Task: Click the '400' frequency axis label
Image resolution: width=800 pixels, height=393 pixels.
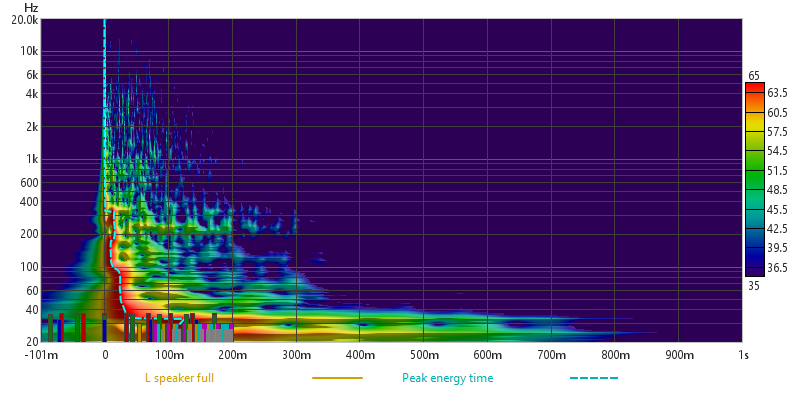Action: pyautogui.click(x=30, y=202)
